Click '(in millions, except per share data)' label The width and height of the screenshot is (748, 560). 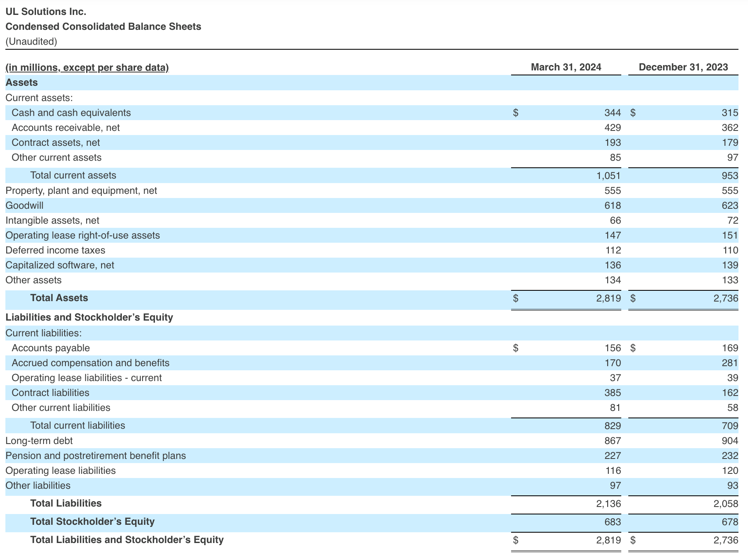(x=87, y=68)
